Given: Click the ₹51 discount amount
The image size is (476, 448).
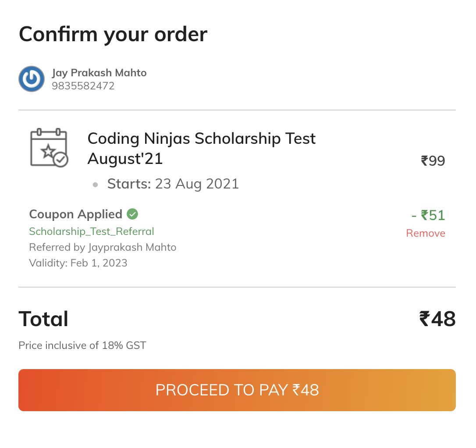Looking at the screenshot, I should point(428,215).
